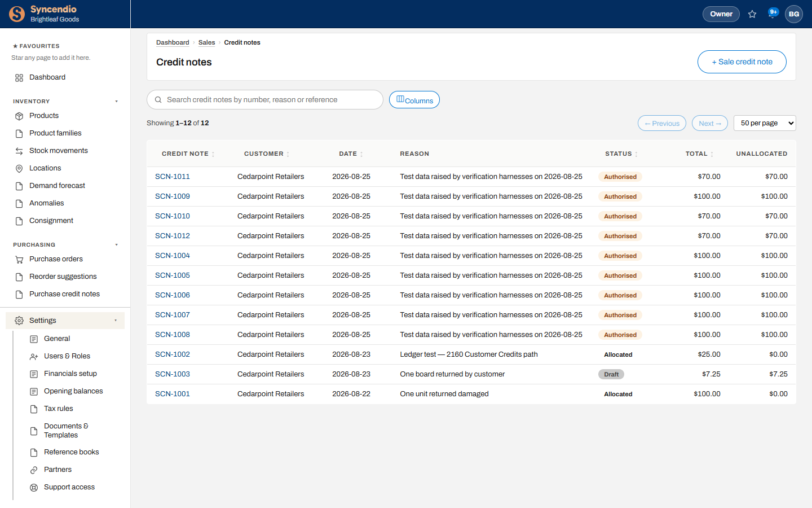Star this page using the favourites icon
Screen dimensions: 812x508
[752, 14]
